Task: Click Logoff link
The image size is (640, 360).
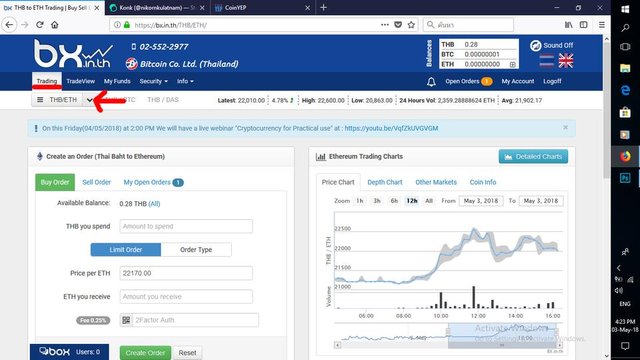Action: click(x=552, y=82)
